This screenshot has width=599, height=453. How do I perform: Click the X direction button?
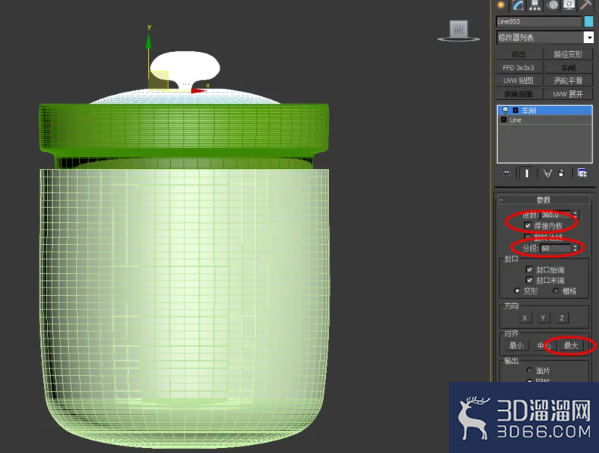(525, 318)
